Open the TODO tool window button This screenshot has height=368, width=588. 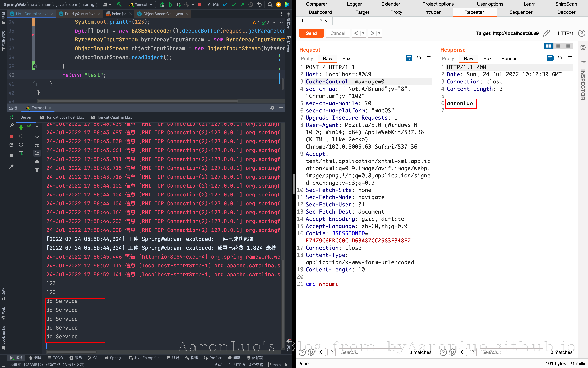(x=55, y=358)
